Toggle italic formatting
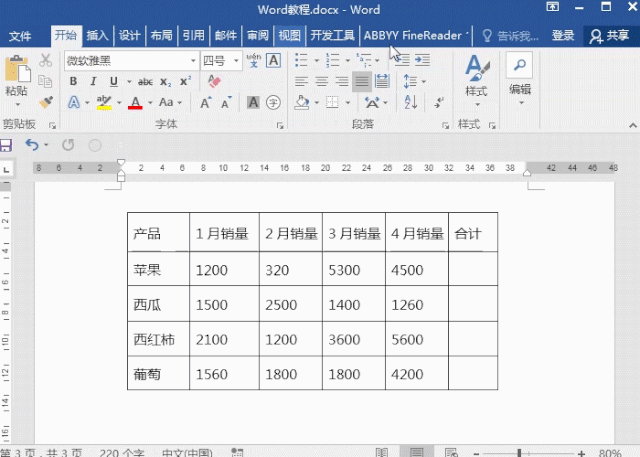640x457 pixels. click(x=93, y=81)
